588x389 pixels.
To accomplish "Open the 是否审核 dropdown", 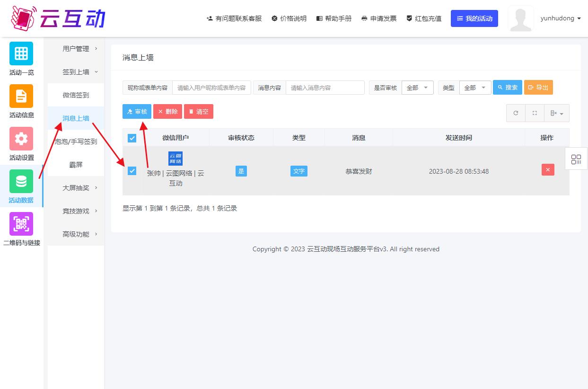I will (x=417, y=88).
